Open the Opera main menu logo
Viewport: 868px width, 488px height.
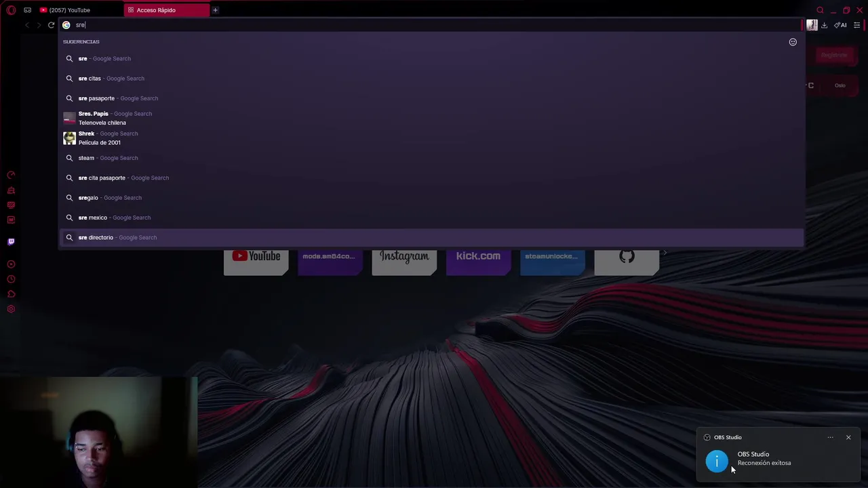pos(11,10)
